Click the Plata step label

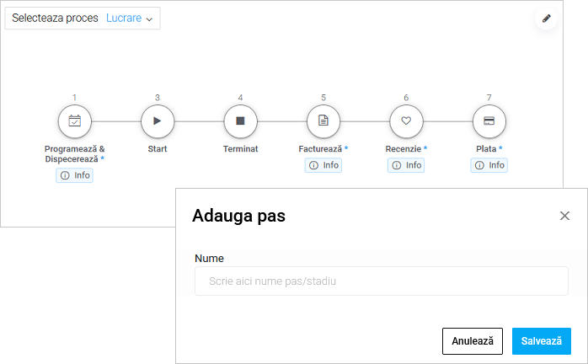pyautogui.click(x=486, y=149)
